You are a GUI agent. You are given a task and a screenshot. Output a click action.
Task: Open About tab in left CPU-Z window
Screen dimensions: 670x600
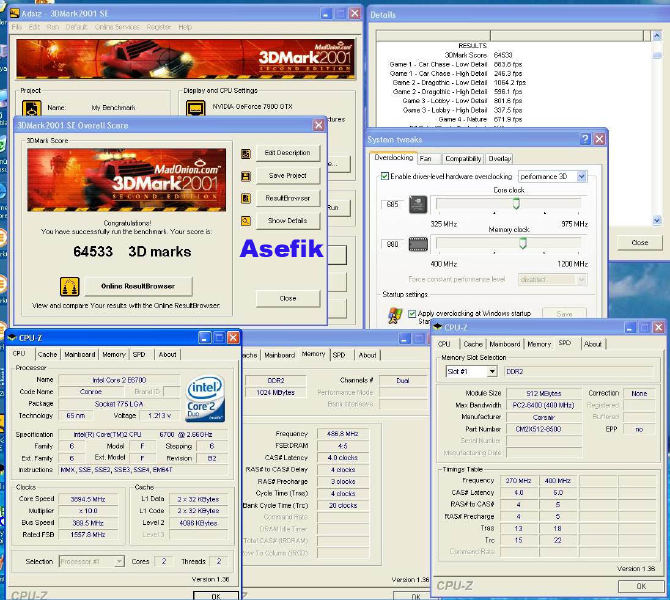(x=167, y=354)
